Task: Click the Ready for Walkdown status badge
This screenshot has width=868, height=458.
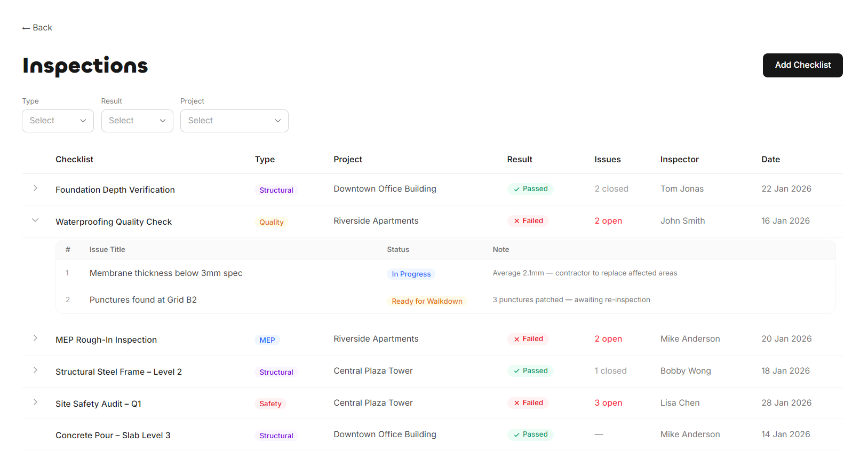Action: [427, 301]
